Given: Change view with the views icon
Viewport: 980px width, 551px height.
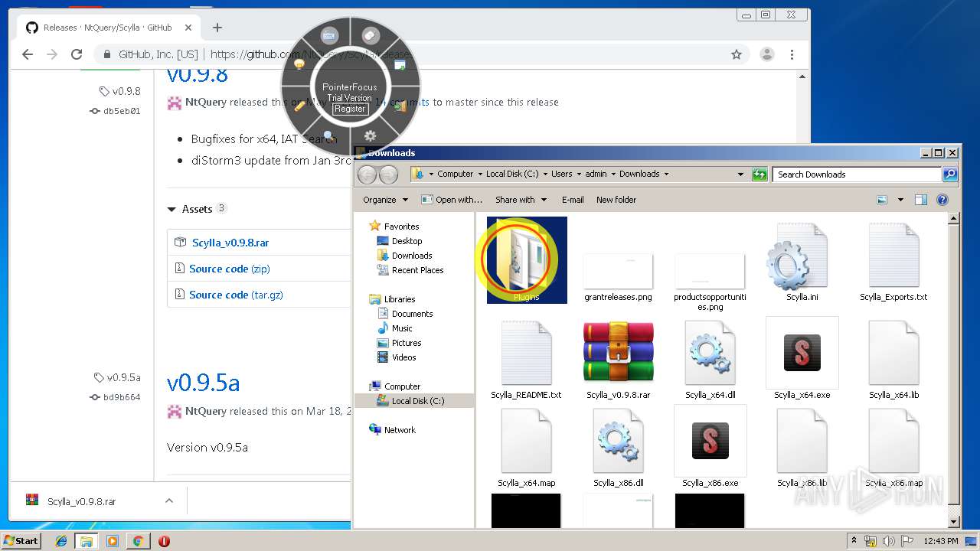Looking at the screenshot, I should (x=882, y=200).
